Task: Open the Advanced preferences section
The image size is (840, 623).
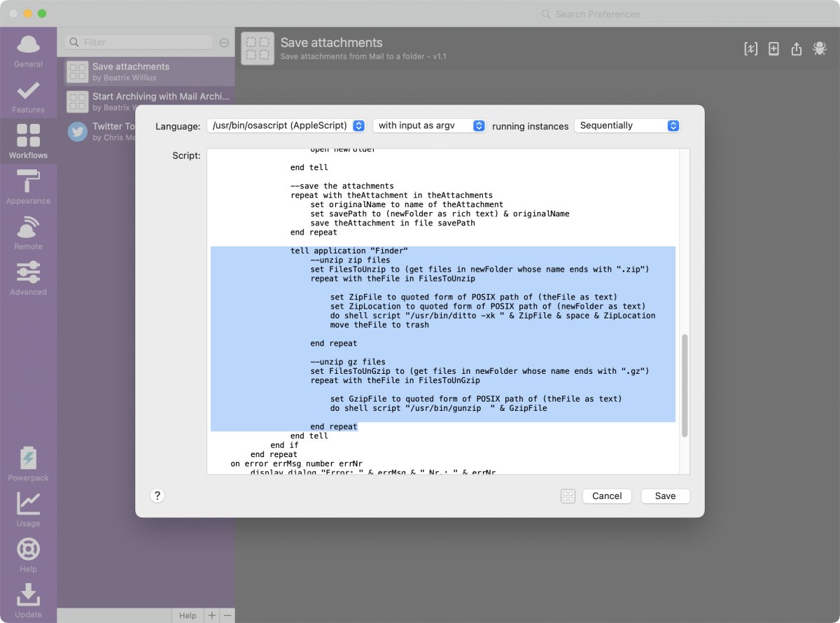Action: click(28, 277)
